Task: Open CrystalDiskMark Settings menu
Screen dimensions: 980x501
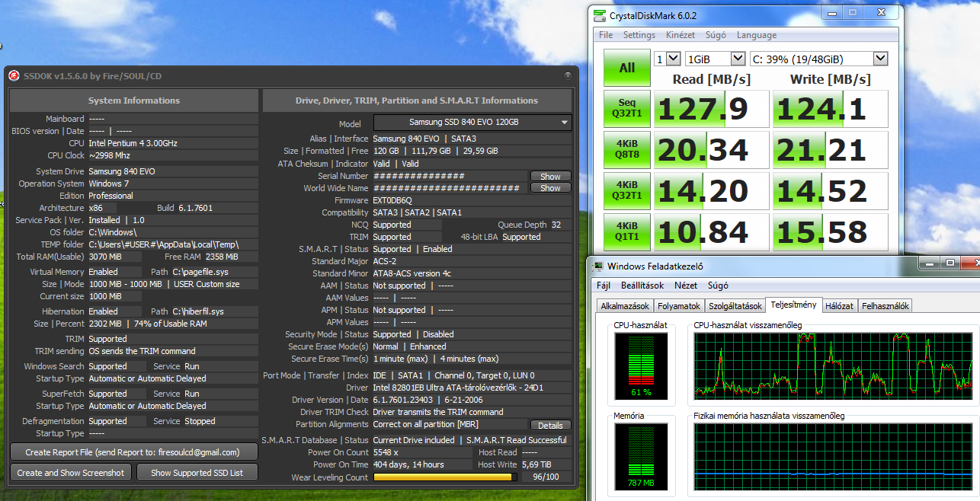Action: coord(639,35)
